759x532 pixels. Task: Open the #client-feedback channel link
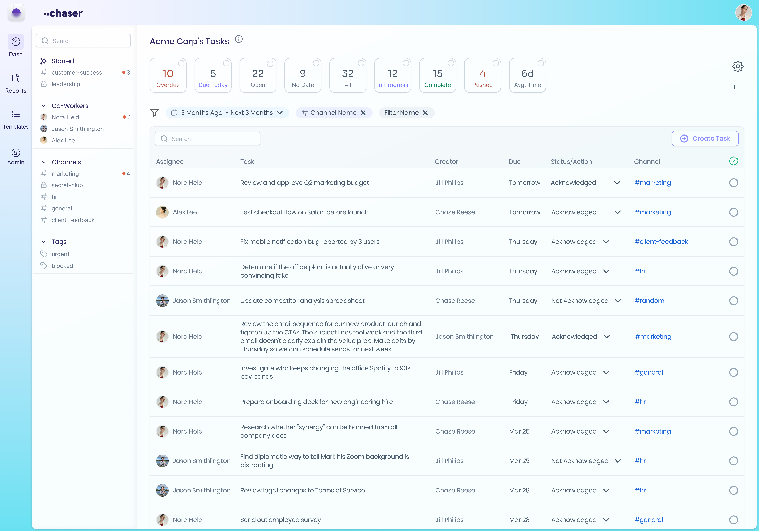click(x=661, y=242)
